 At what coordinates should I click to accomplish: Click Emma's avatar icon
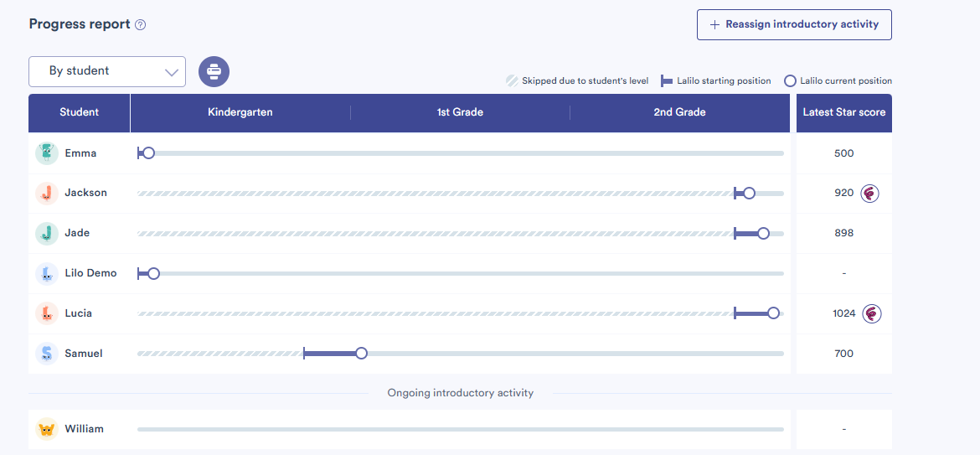point(47,153)
